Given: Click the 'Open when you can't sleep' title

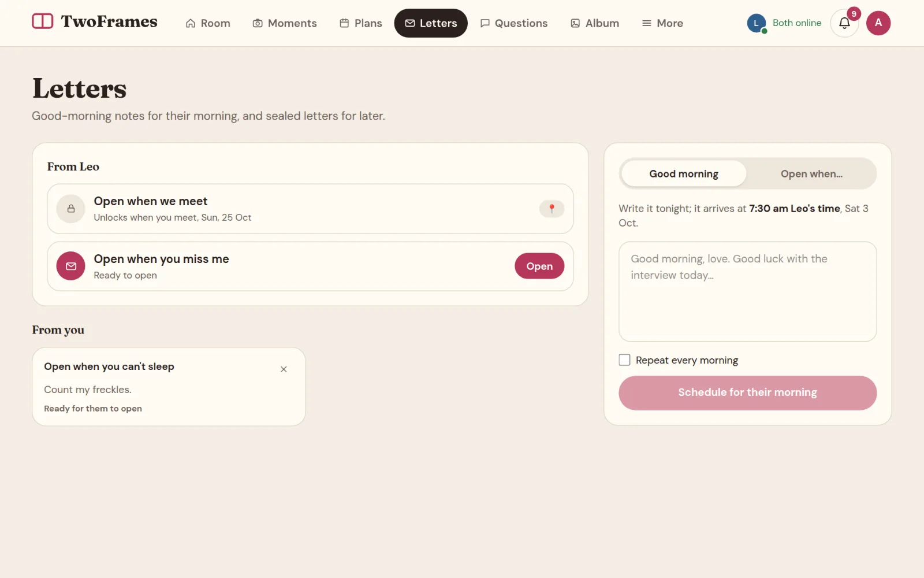Looking at the screenshot, I should tap(109, 366).
